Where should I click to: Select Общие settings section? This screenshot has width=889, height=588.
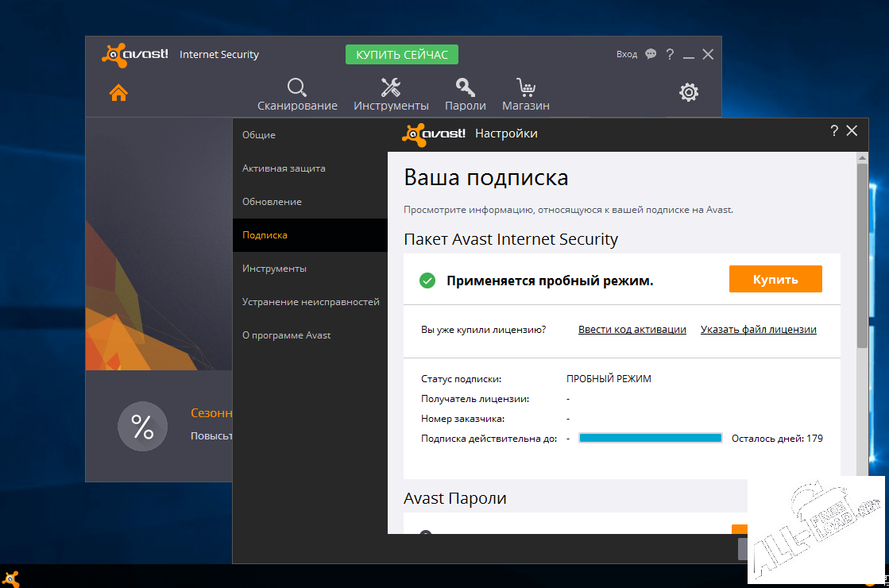[x=259, y=135]
